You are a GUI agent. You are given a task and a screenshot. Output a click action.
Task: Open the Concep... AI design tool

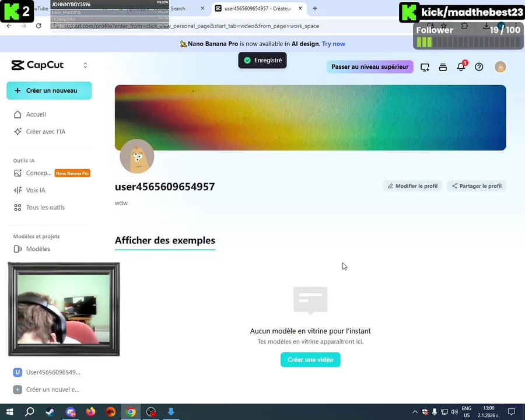[x=39, y=173]
